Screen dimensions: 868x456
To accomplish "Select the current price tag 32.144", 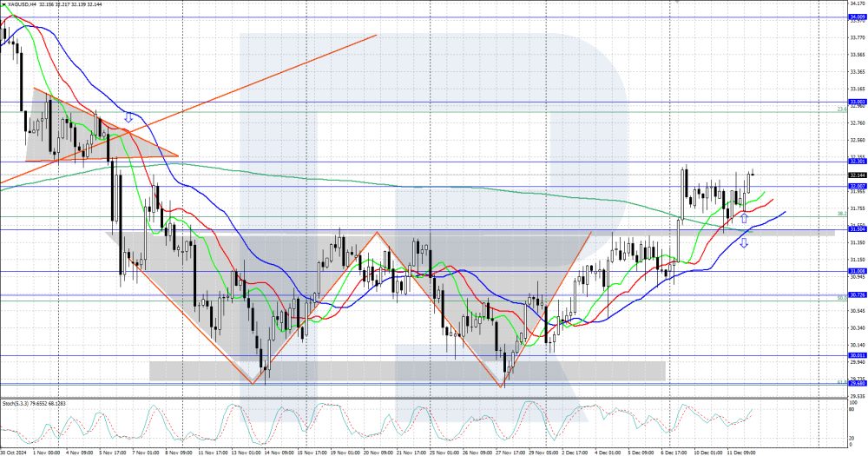I will point(858,175).
